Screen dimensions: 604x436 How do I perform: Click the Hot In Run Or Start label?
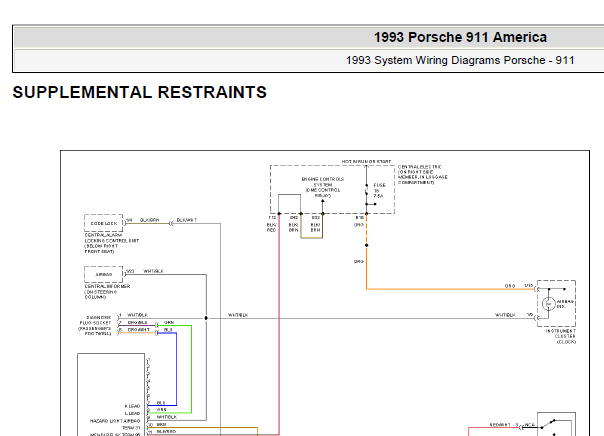coord(366,161)
